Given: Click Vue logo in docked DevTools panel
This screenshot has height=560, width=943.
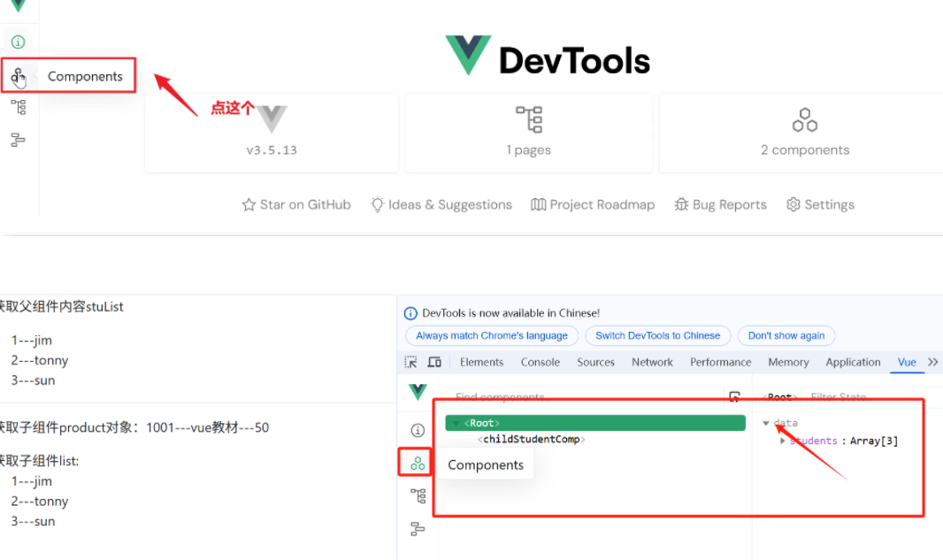Looking at the screenshot, I should click(x=418, y=392).
